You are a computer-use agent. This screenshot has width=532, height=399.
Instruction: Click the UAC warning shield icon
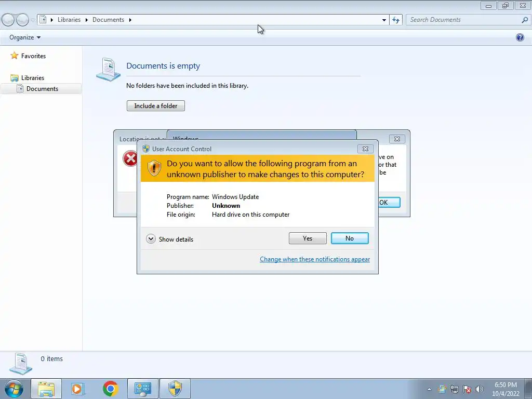click(x=154, y=168)
